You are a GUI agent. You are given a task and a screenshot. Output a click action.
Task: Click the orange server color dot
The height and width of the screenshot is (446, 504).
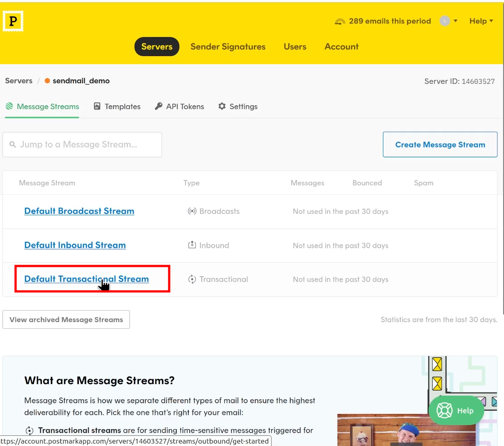(x=47, y=81)
